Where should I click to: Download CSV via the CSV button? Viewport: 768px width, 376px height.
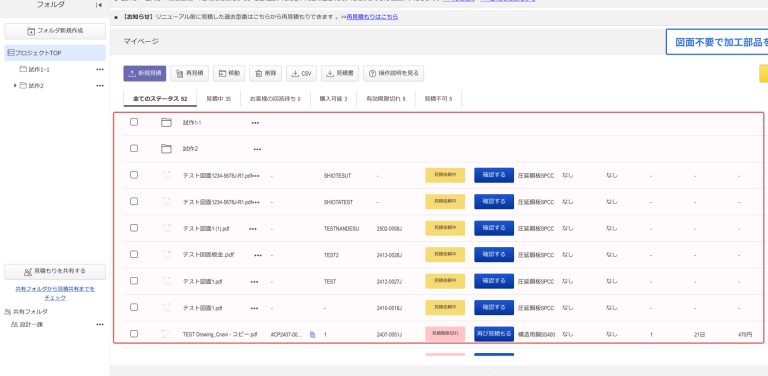click(x=301, y=73)
